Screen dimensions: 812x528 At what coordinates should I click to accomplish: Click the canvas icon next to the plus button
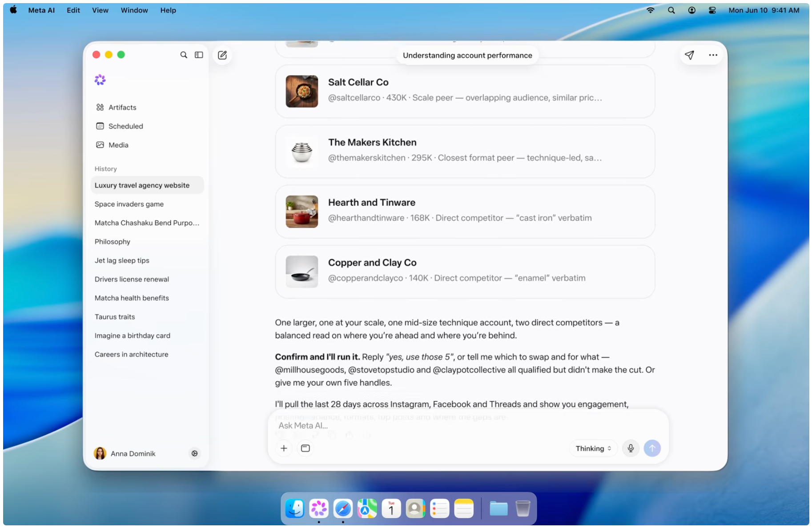click(x=306, y=448)
